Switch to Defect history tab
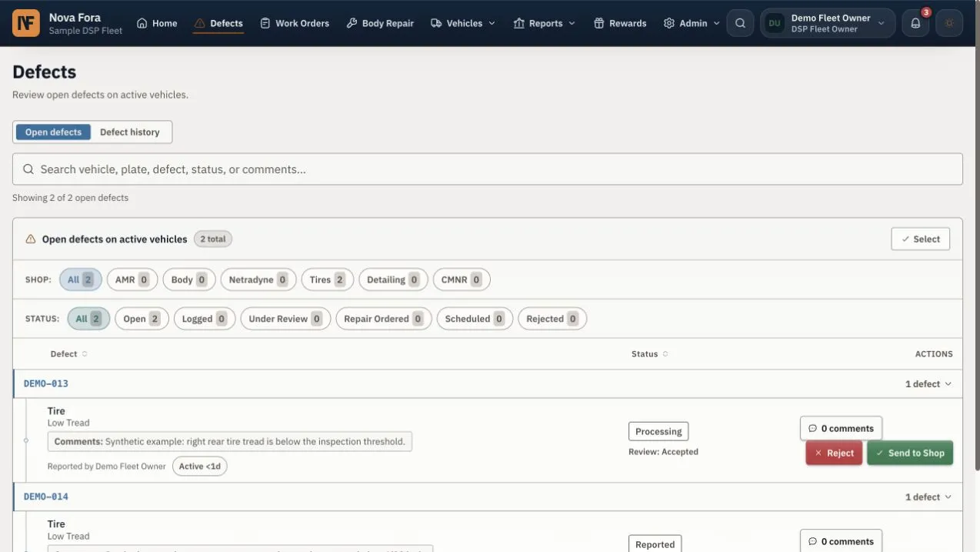 130,132
